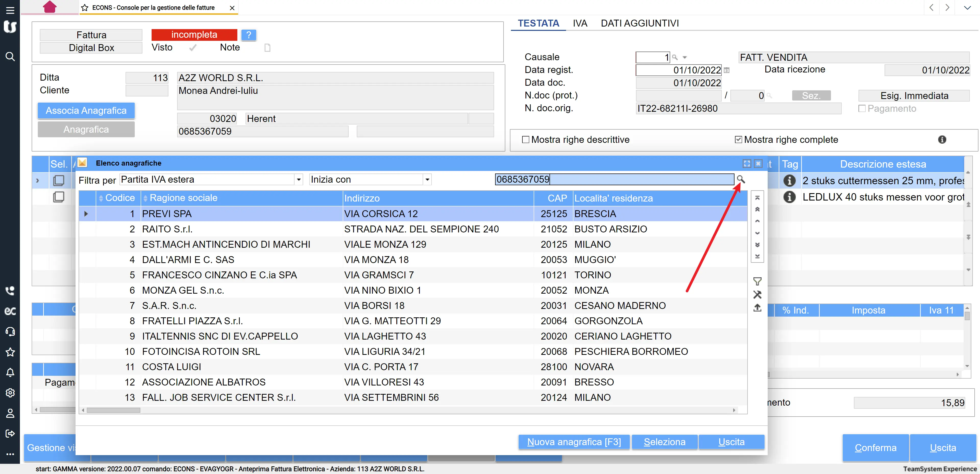980x474 pixels.
Task: Click the export upload icon beside the list
Action: click(757, 308)
